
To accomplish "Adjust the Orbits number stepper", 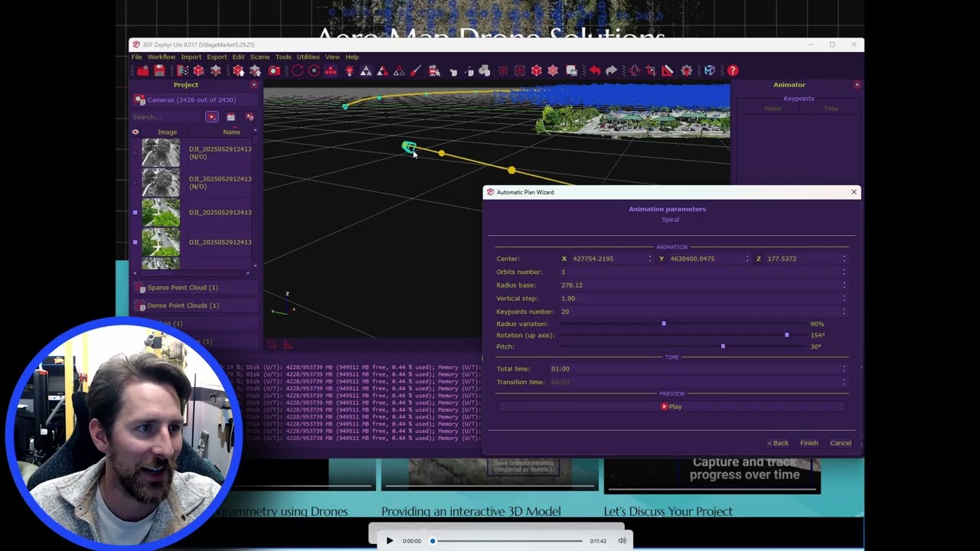I will coord(844,272).
